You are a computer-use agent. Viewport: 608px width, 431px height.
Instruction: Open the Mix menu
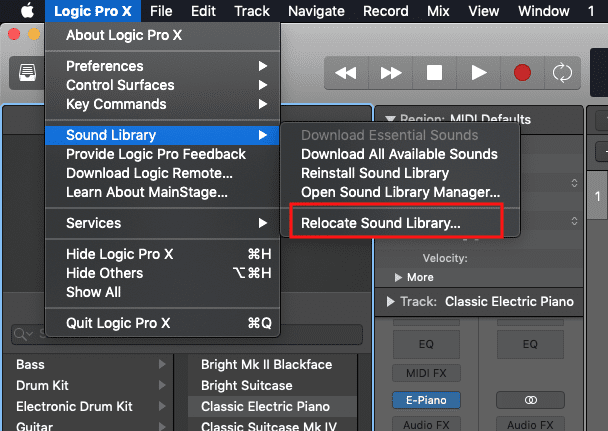tap(438, 11)
